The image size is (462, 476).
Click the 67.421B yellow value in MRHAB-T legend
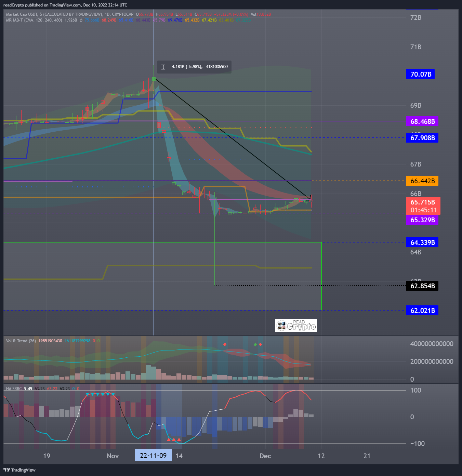209,20
